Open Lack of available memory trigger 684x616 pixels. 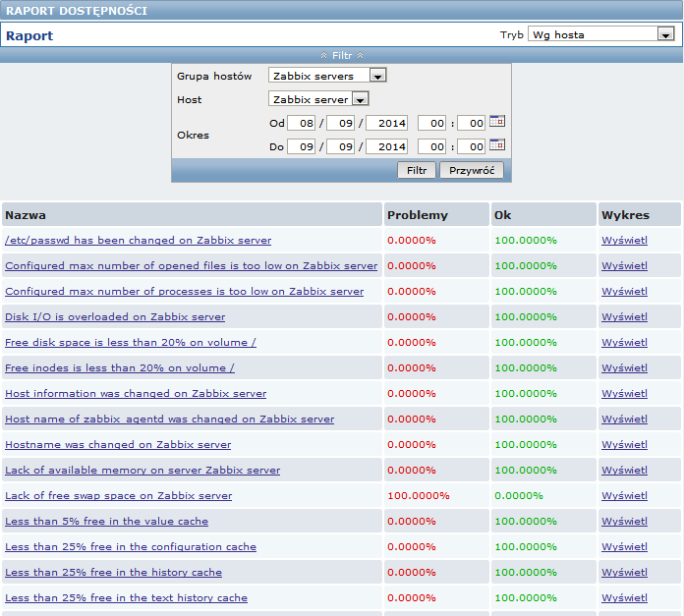tap(142, 471)
